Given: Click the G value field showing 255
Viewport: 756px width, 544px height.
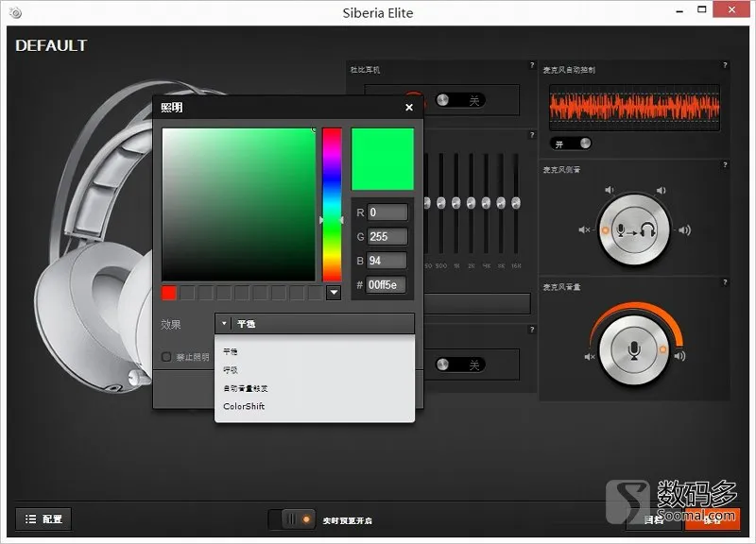Looking at the screenshot, I should pos(387,237).
